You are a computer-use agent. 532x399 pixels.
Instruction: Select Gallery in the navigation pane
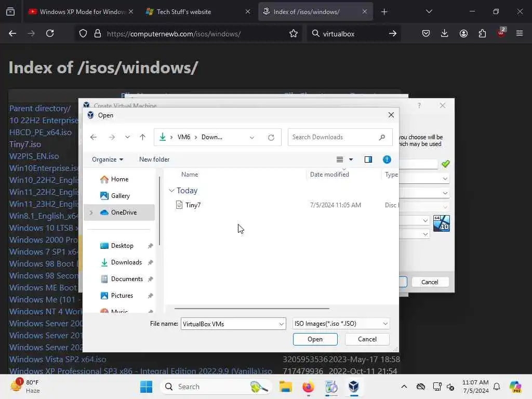119,196
